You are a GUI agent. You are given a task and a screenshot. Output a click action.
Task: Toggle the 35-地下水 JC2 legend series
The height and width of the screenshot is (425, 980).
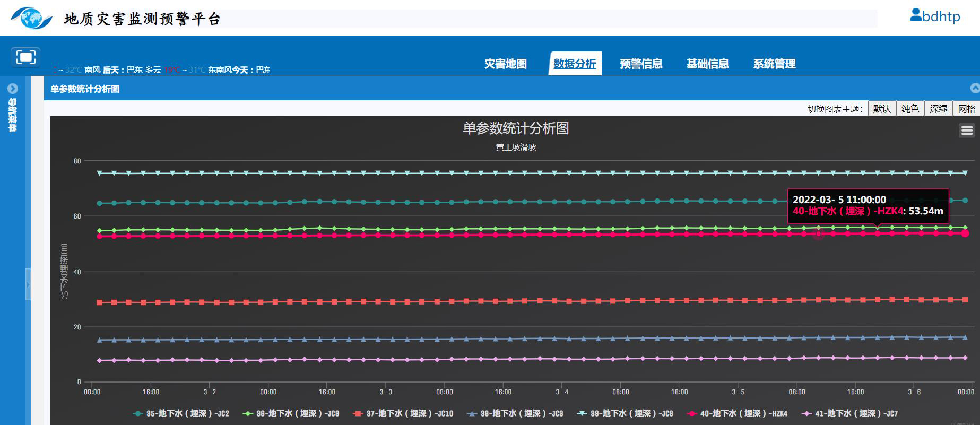pos(181,413)
